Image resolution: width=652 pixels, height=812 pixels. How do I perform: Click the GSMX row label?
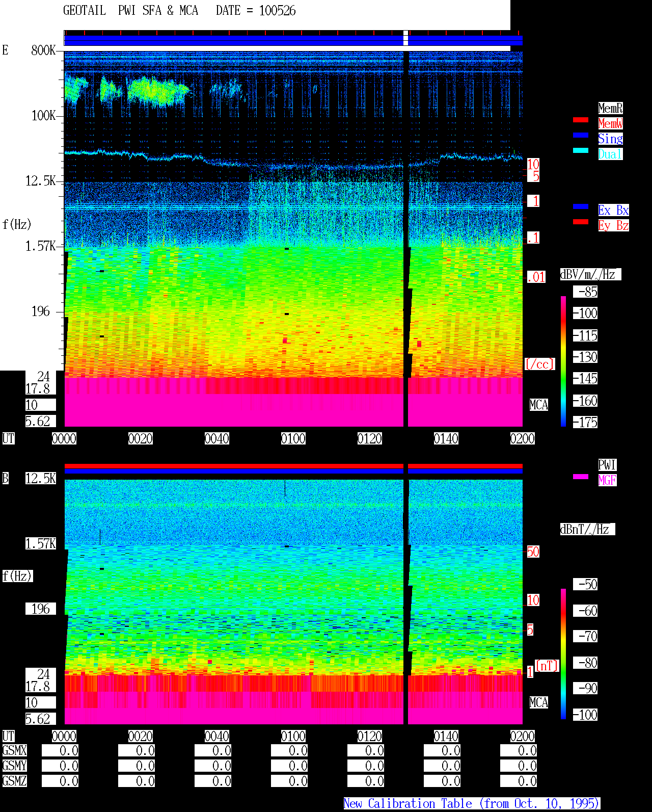tap(14, 750)
